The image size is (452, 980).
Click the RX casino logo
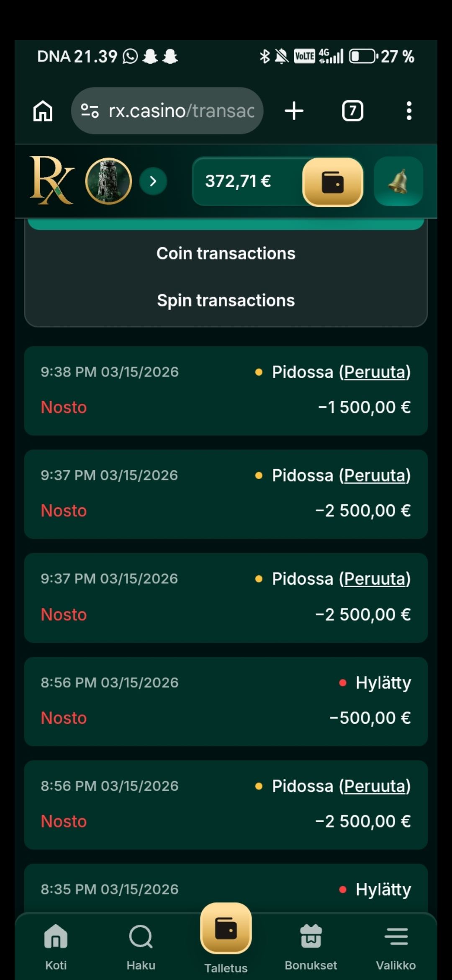point(52,181)
